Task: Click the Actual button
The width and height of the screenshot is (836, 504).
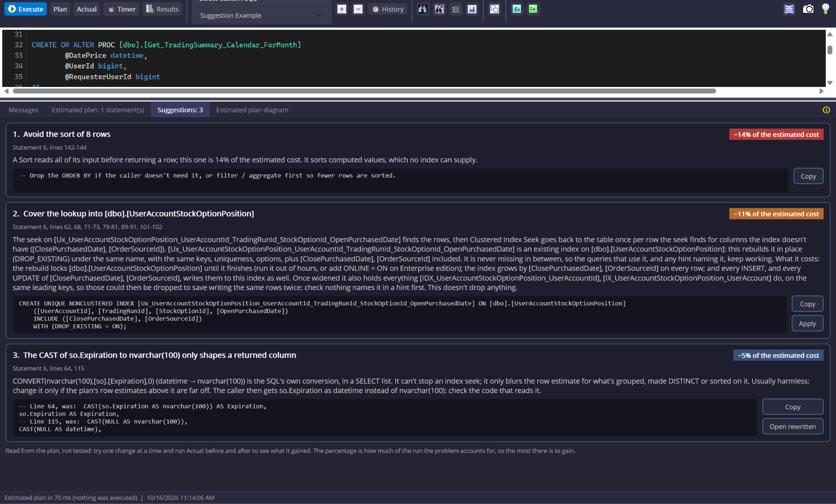Action: [x=87, y=9]
